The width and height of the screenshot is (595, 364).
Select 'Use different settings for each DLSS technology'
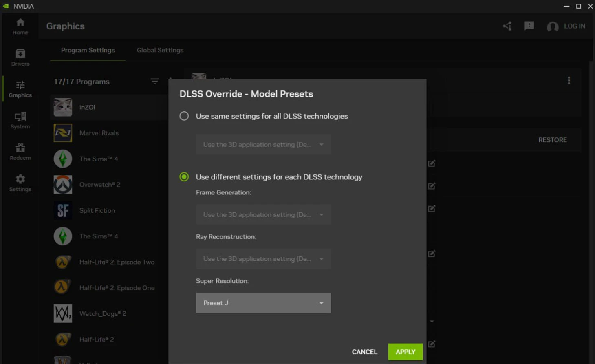(x=184, y=177)
